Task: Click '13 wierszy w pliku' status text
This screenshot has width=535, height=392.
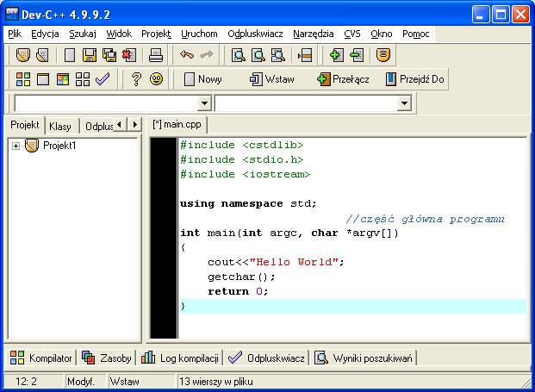Action: (x=216, y=381)
